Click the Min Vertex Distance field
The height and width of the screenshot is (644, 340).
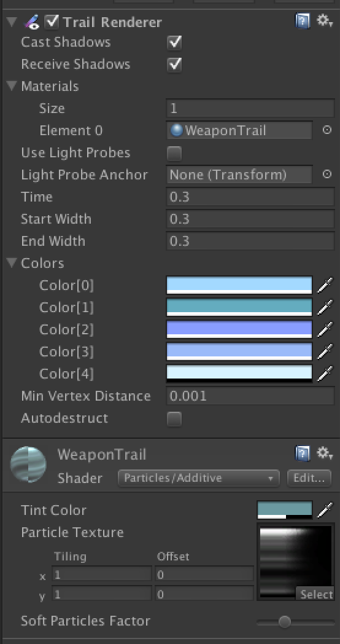[x=250, y=396]
